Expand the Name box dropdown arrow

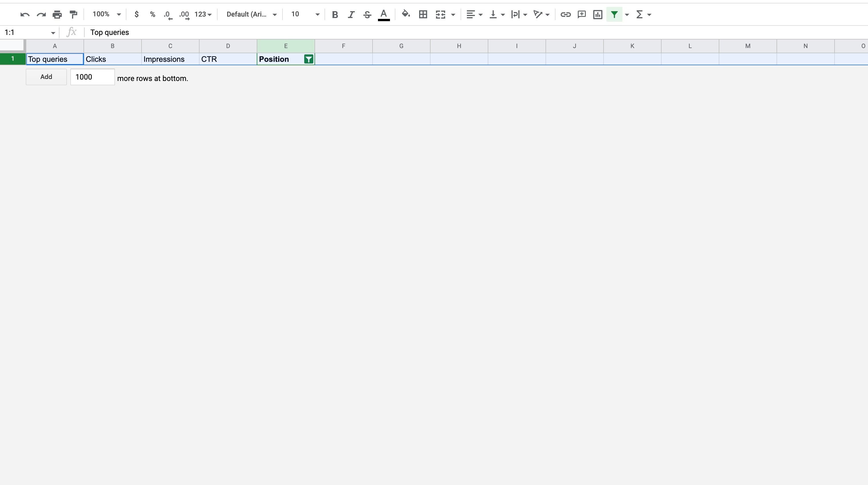pos(53,33)
